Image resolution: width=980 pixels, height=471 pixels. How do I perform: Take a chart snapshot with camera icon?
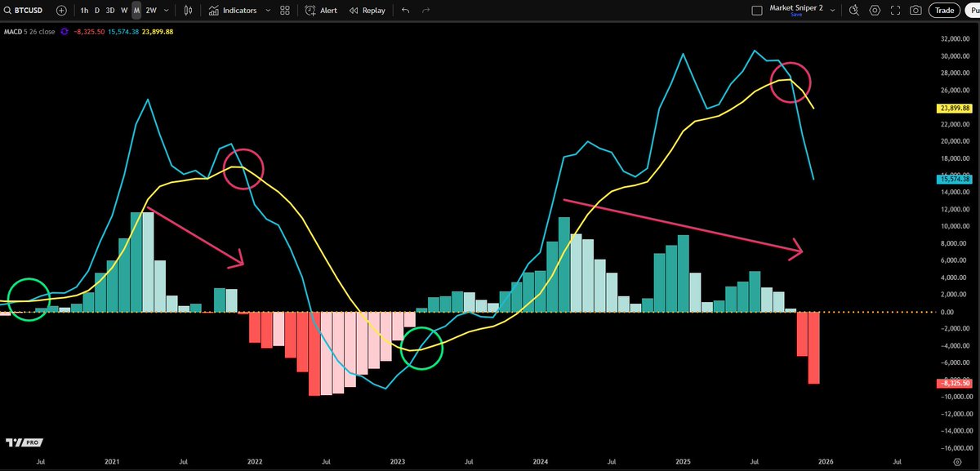point(915,11)
